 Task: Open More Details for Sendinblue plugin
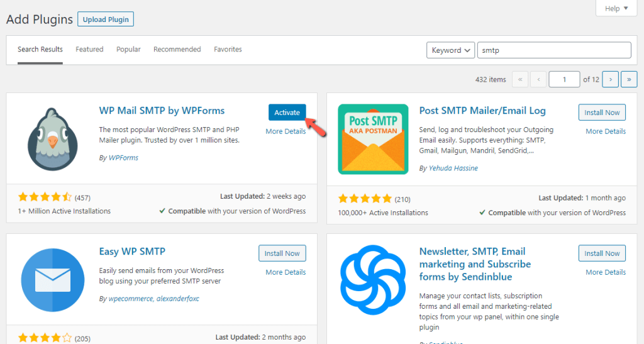coord(606,272)
